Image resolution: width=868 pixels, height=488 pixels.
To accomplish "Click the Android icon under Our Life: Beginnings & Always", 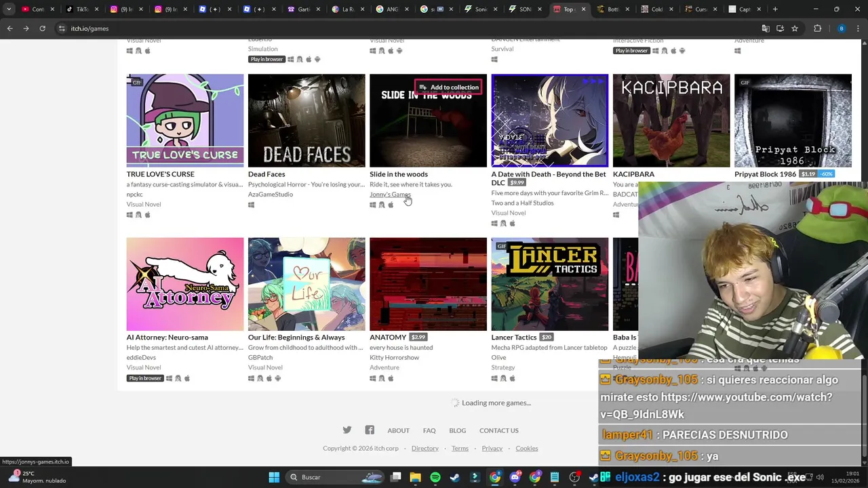I will tap(277, 378).
